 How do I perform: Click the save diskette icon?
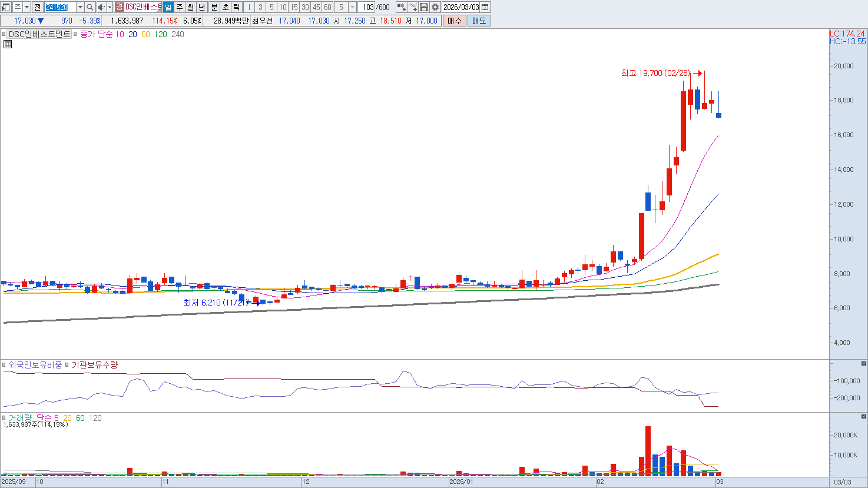(424, 7)
